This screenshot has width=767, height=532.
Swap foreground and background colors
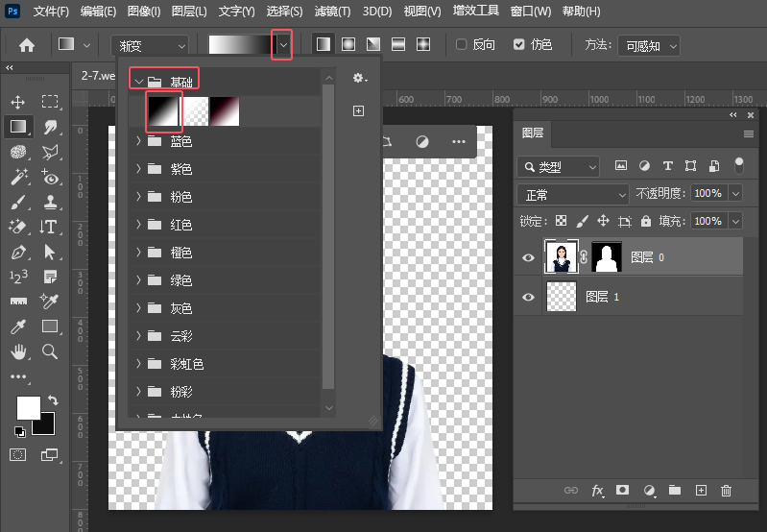(54, 400)
